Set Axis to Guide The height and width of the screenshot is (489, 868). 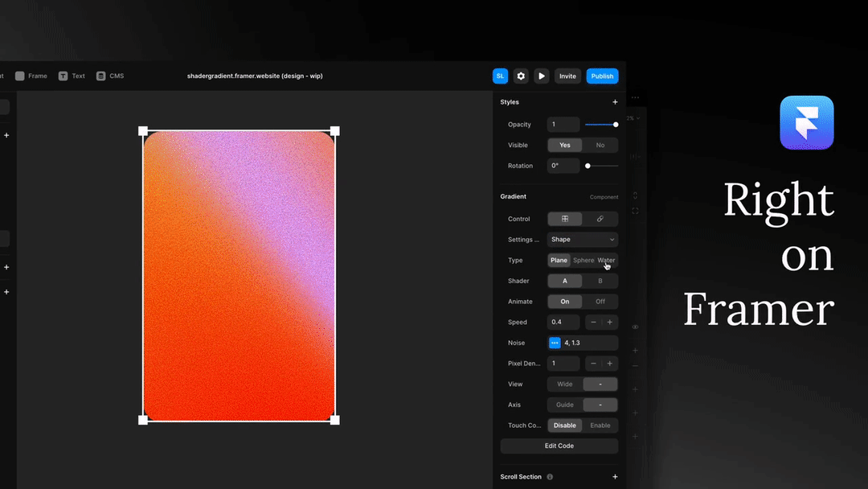[565, 405]
